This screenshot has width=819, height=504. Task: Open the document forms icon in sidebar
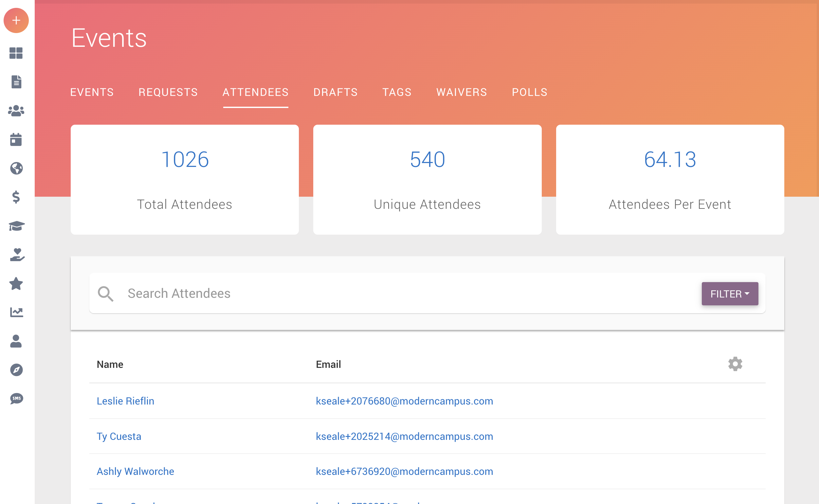point(16,82)
